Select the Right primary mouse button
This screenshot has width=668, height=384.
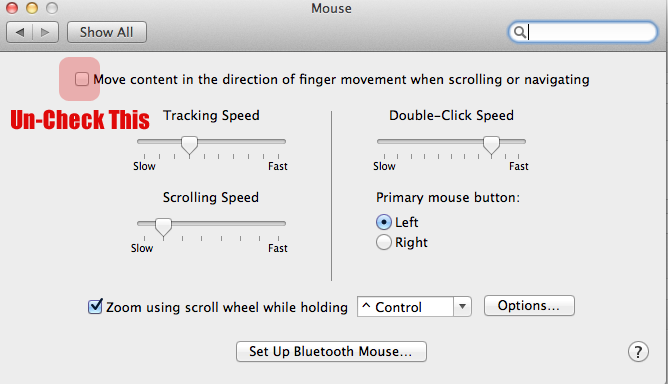(383, 242)
